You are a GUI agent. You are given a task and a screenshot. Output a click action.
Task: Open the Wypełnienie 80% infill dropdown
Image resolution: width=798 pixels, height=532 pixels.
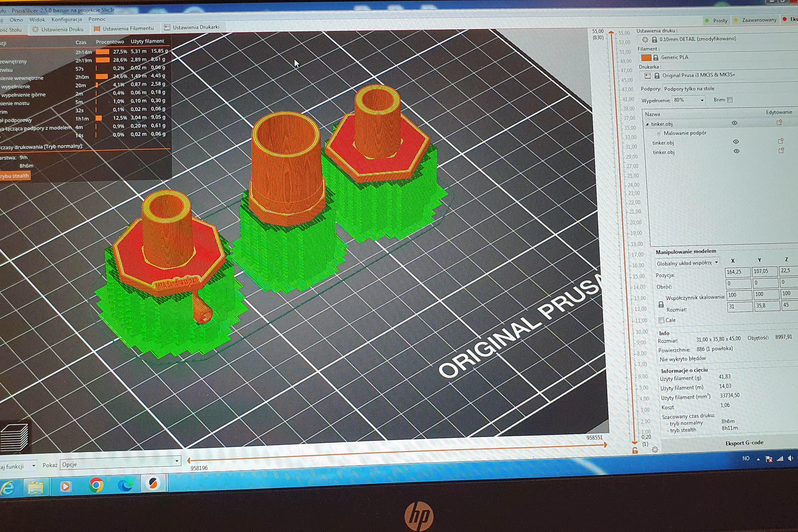pos(689,100)
